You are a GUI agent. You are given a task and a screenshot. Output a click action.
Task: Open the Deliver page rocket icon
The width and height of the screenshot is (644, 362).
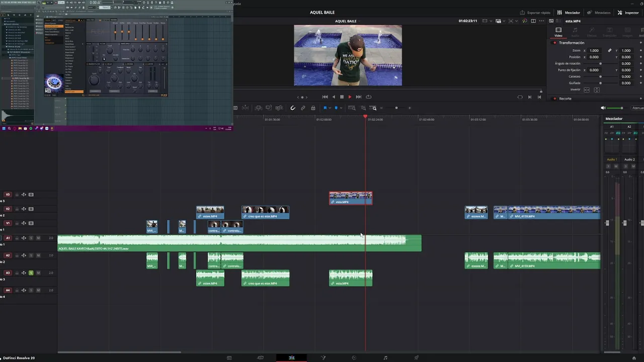[416, 357]
